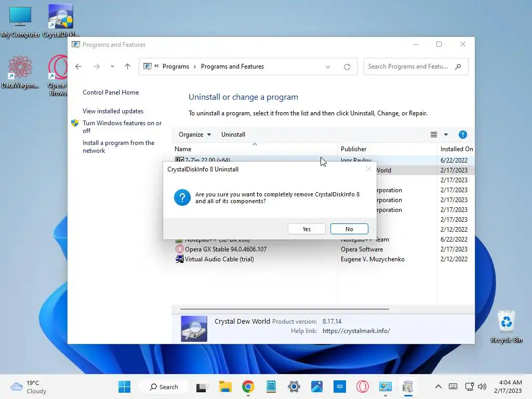
Task: Open Control Panel Home
Action: click(x=111, y=92)
